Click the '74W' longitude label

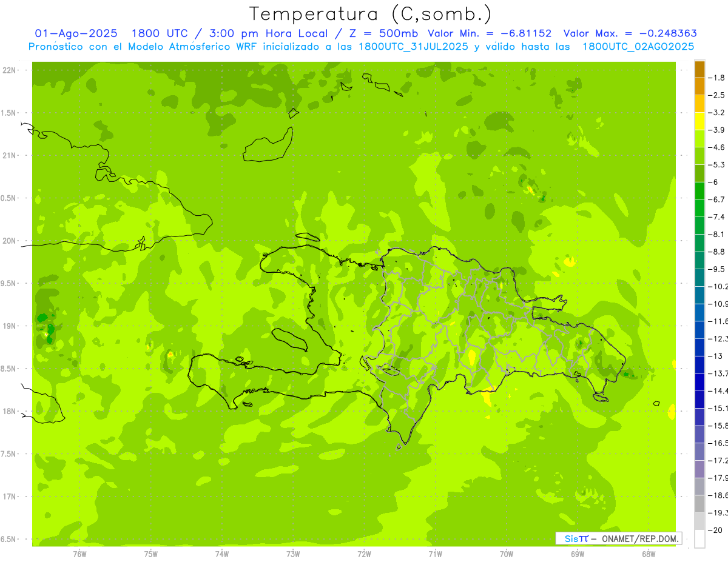coord(222,554)
